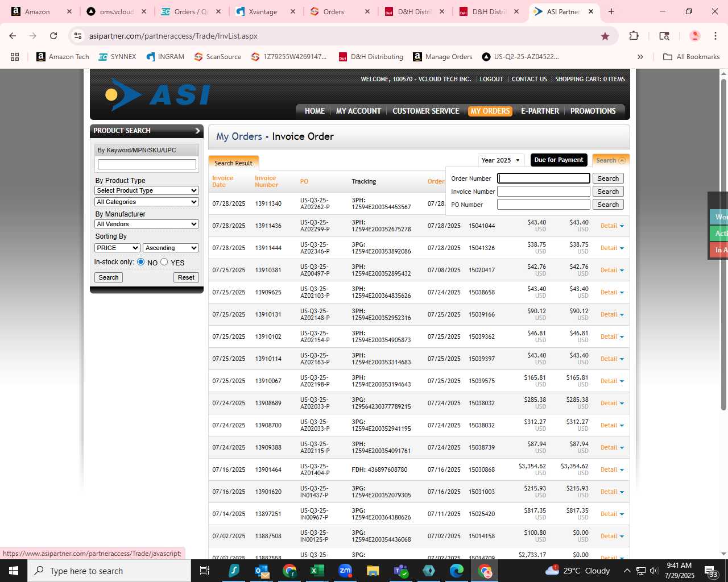Open the browser Extensions puzzle icon
This screenshot has width=728, height=582.
pyautogui.click(x=634, y=36)
